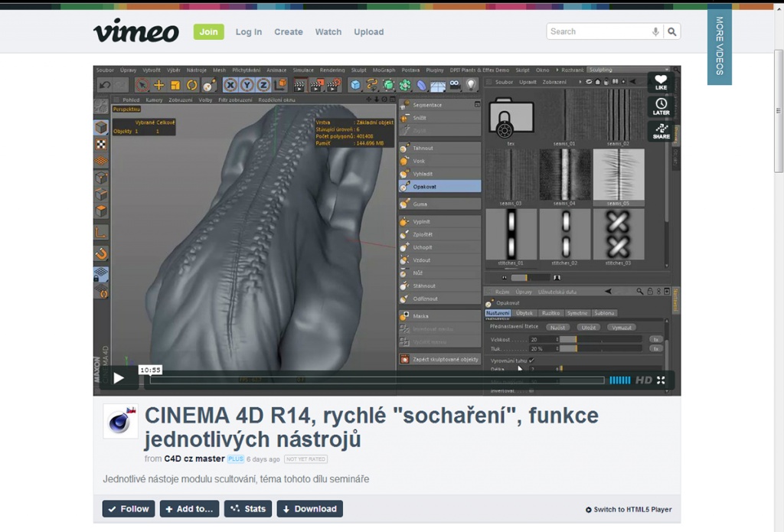This screenshot has width=784, height=532.
Task: Toggle the X axis lock
Action: 230,85
